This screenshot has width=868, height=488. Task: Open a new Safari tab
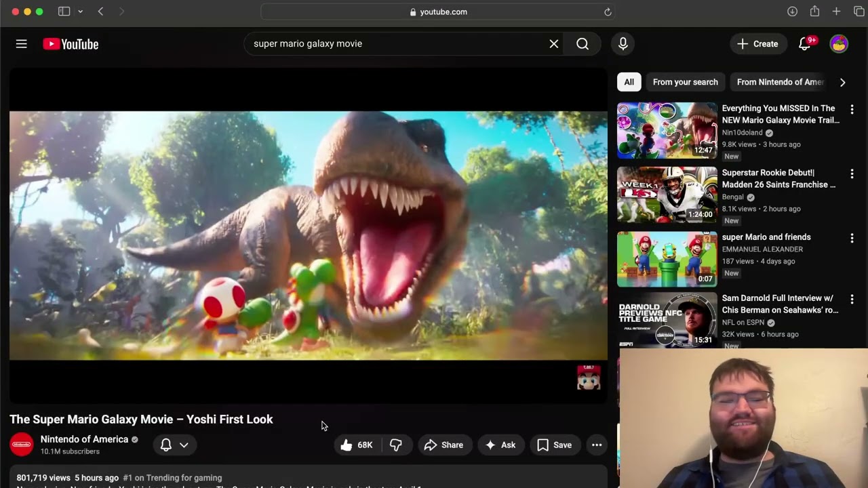[836, 12]
